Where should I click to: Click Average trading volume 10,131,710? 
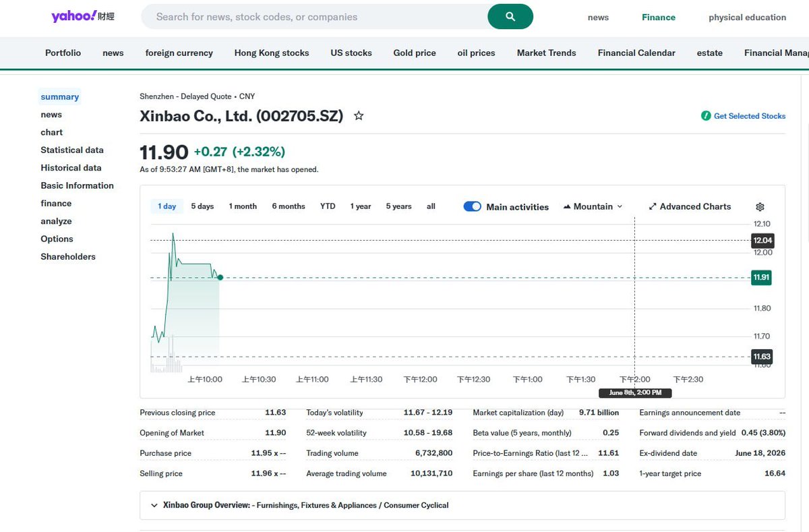click(x=431, y=473)
